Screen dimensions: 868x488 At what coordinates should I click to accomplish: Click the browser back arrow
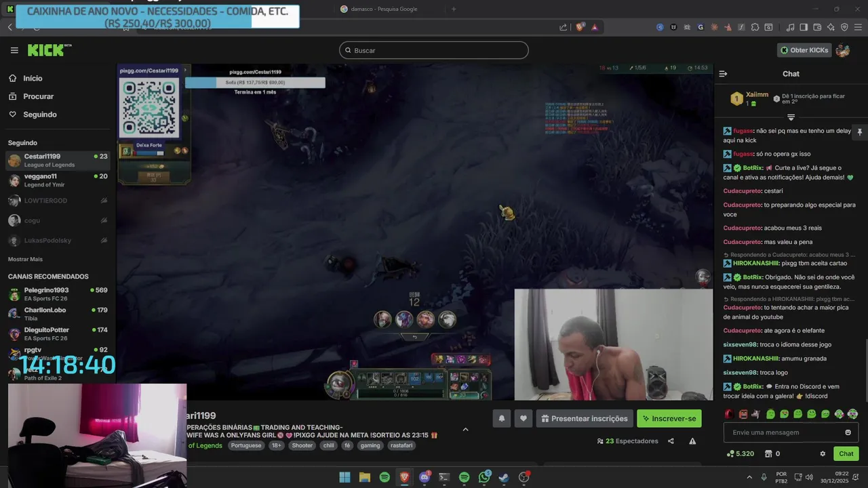(x=9, y=27)
